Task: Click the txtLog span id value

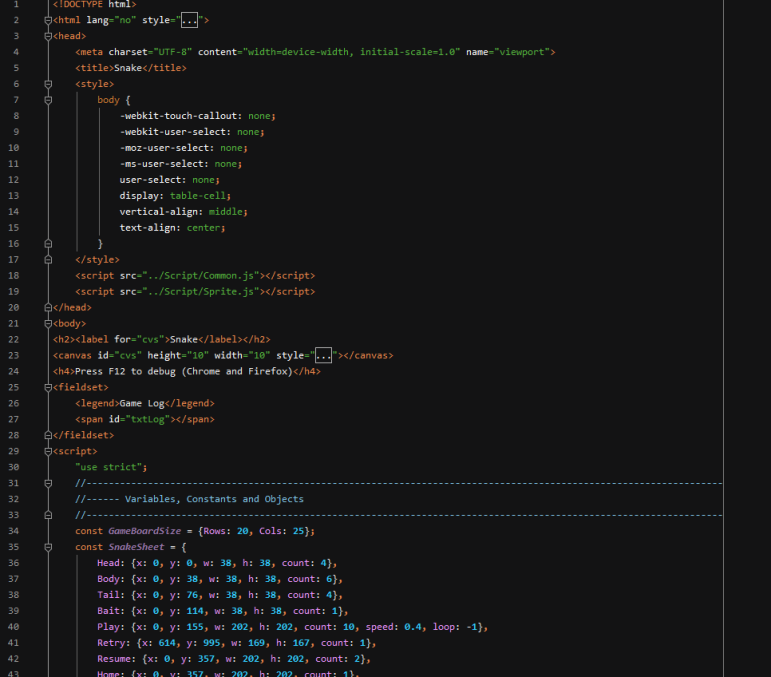Action: click(148, 419)
